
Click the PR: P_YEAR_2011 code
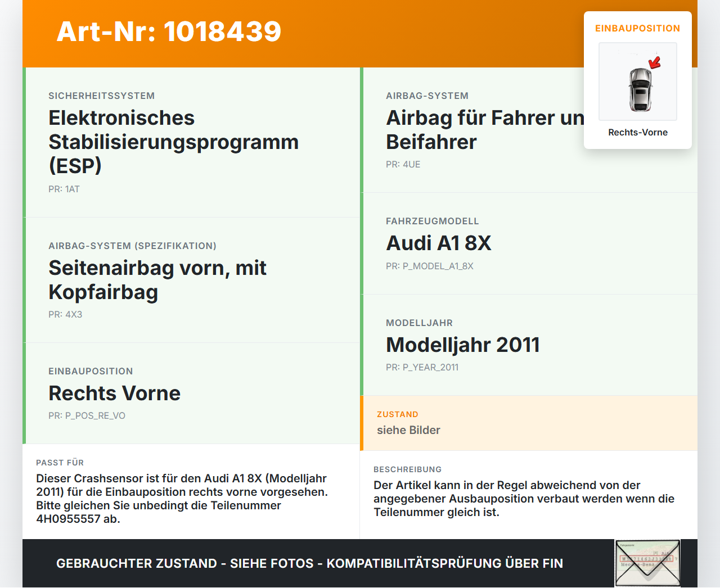point(422,367)
